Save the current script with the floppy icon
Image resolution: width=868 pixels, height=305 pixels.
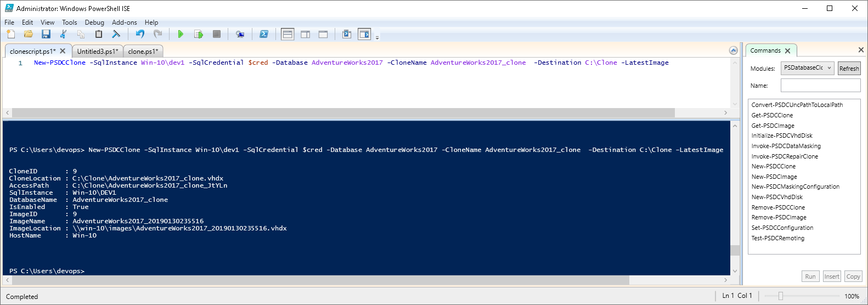46,34
